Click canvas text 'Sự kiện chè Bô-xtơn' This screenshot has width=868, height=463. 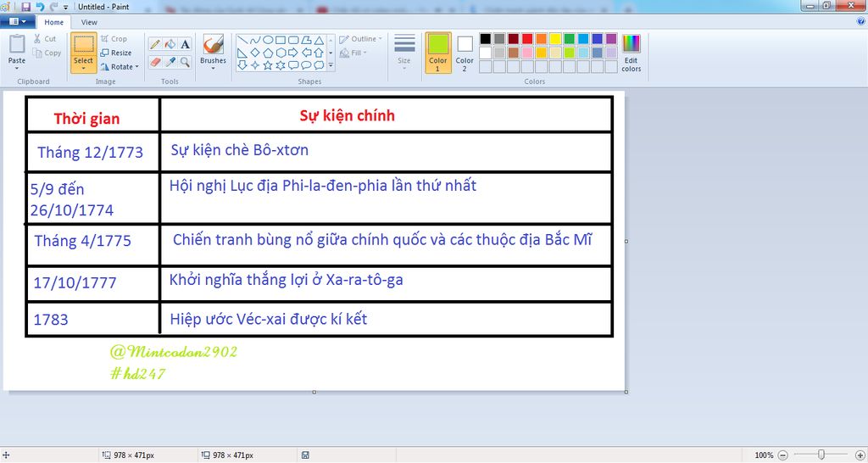point(239,150)
